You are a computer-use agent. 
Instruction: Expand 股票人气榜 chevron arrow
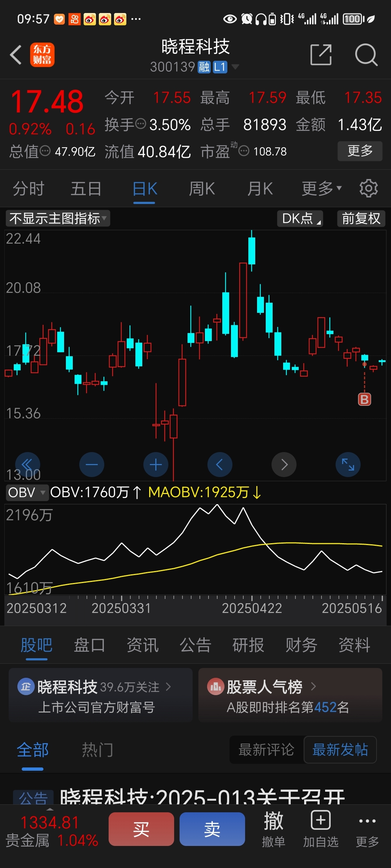pos(314,686)
